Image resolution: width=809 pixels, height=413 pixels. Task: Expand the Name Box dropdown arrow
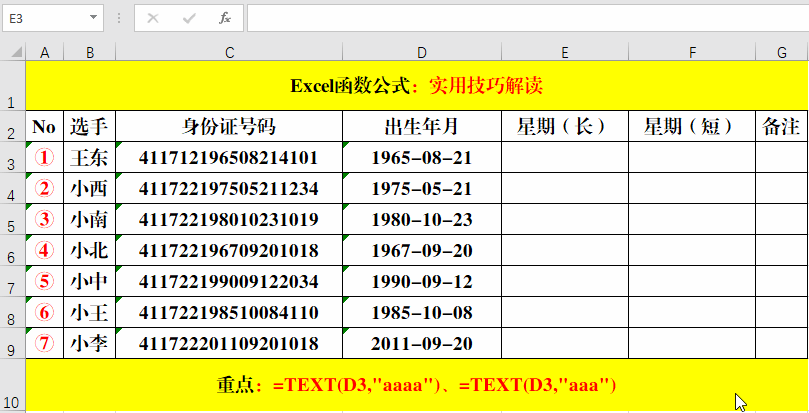[x=93, y=18]
